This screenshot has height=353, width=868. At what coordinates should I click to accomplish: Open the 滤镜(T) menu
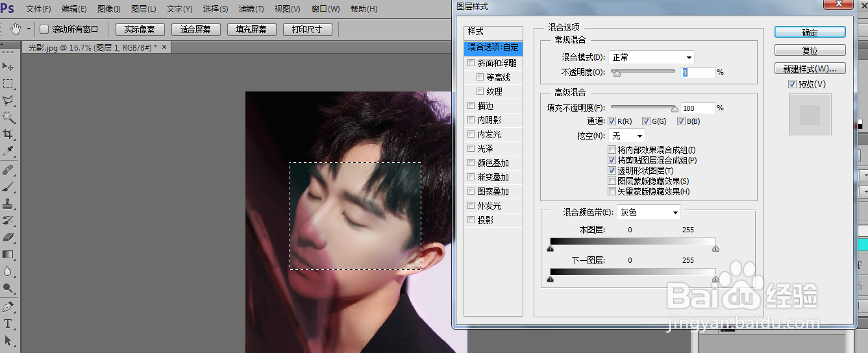click(x=251, y=9)
